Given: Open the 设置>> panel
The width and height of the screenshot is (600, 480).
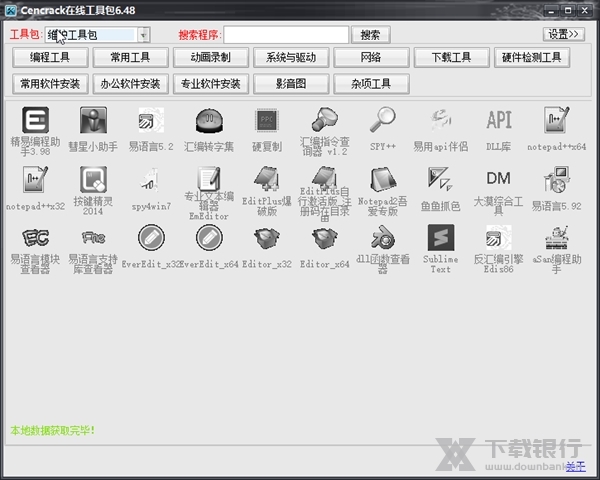Looking at the screenshot, I should (x=564, y=34).
